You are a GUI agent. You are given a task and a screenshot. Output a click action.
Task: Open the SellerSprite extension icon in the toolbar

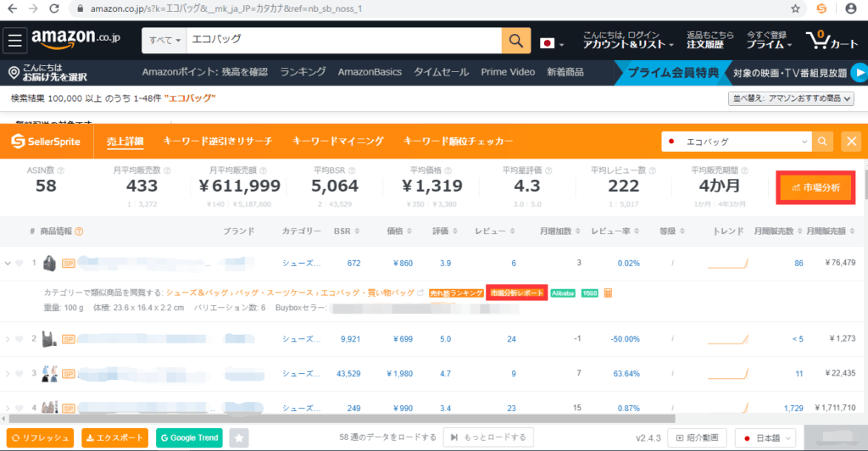coord(821,8)
